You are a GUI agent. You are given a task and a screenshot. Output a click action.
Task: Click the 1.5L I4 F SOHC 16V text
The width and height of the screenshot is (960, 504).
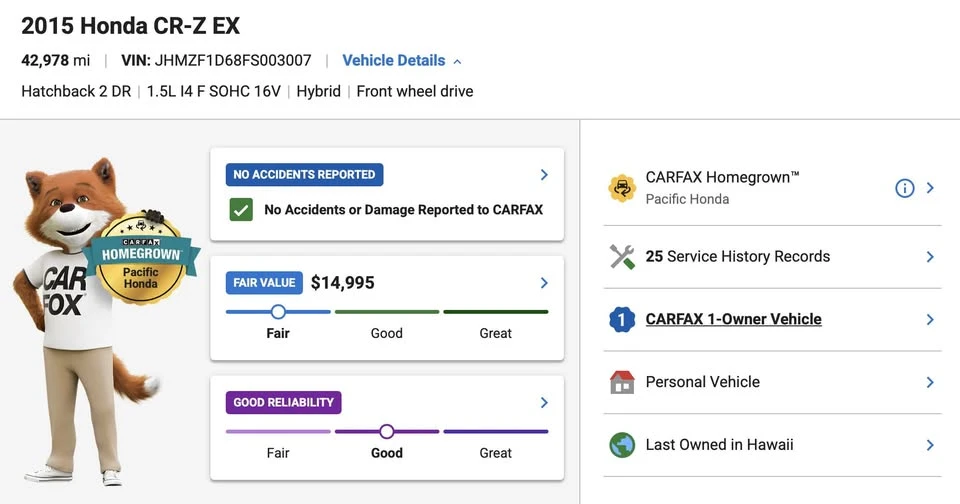(214, 91)
